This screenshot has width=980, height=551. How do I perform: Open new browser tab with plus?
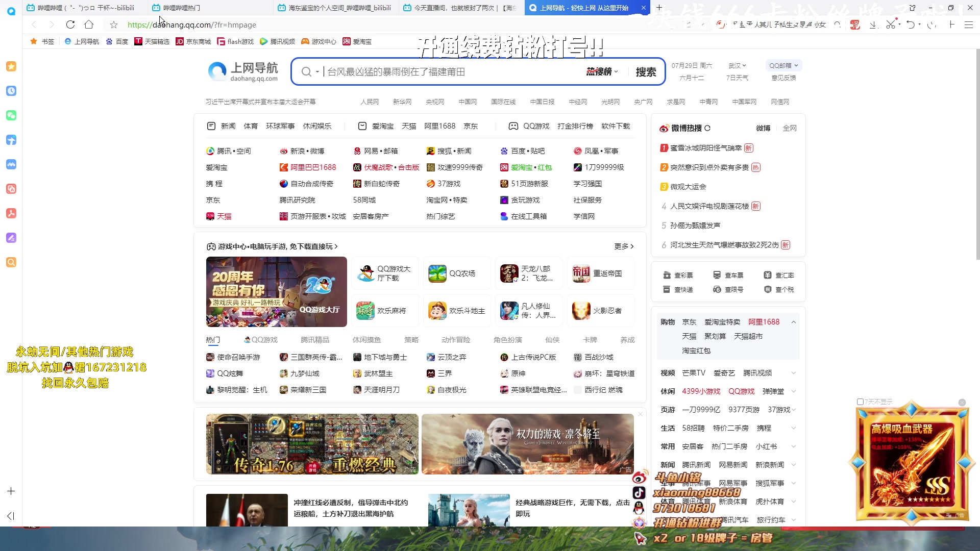pos(659,8)
